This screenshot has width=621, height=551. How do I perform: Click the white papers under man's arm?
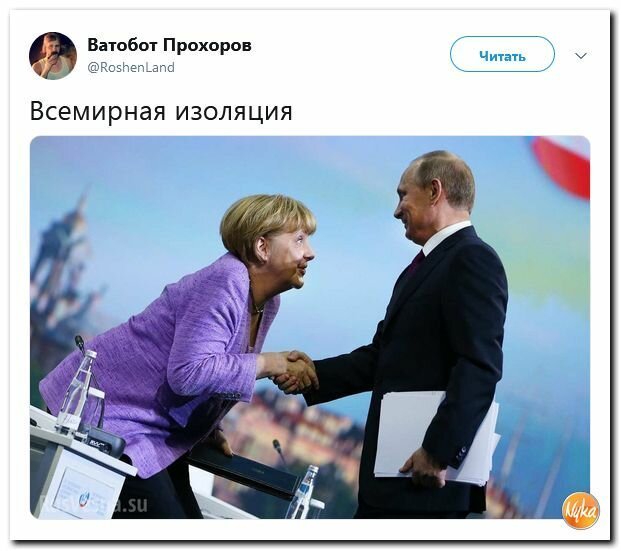[x=437, y=437]
